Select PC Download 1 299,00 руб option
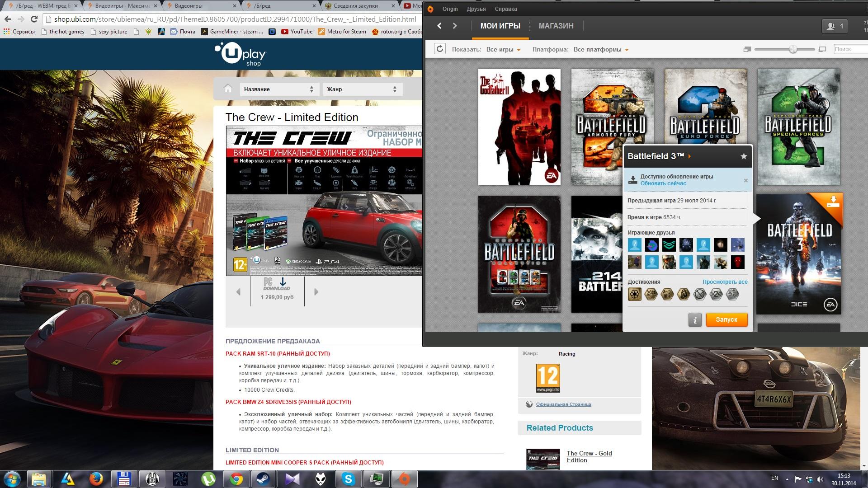This screenshot has width=868, height=488. 277,290
